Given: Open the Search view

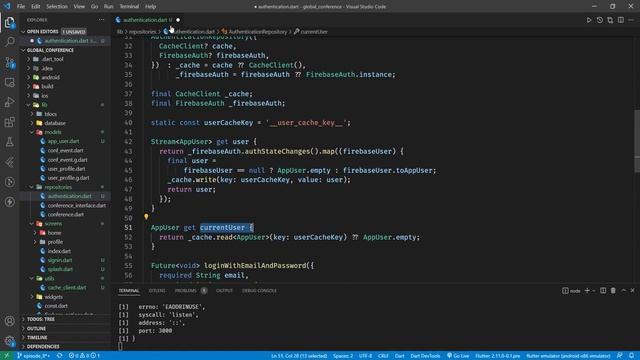Looking at the screenshot, I should tap(9, 42).
